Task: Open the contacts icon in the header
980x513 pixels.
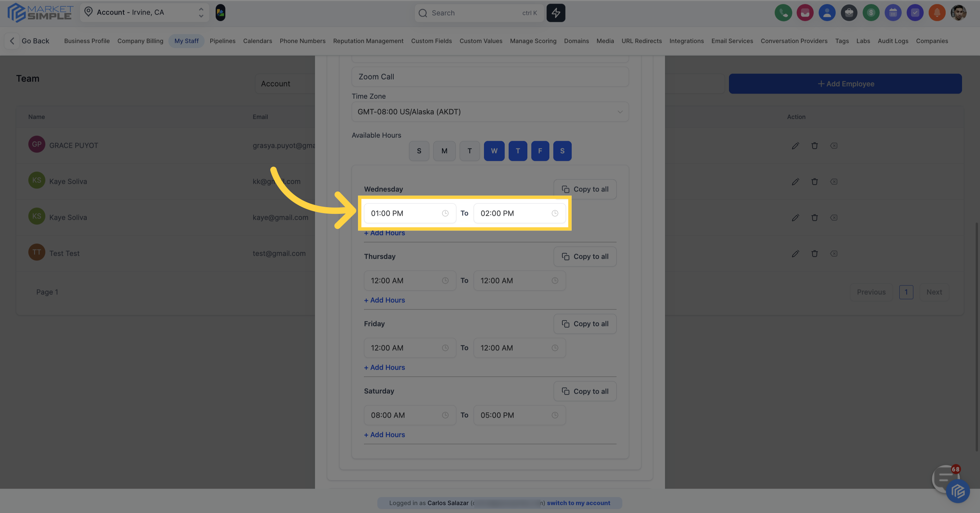Action: coord(827,13)
